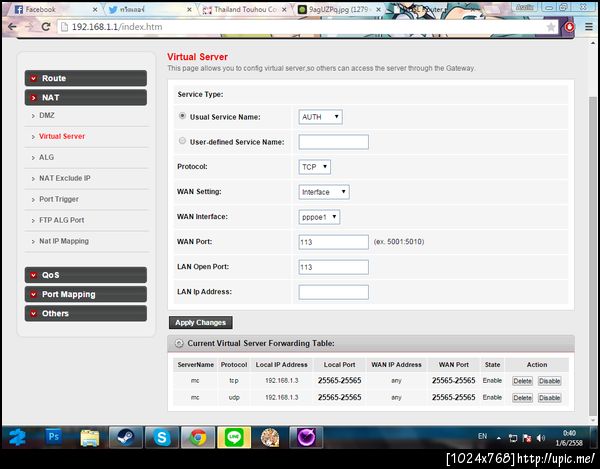
Task: Click the LAN Open Port field
Action: [x=333, y=267]
